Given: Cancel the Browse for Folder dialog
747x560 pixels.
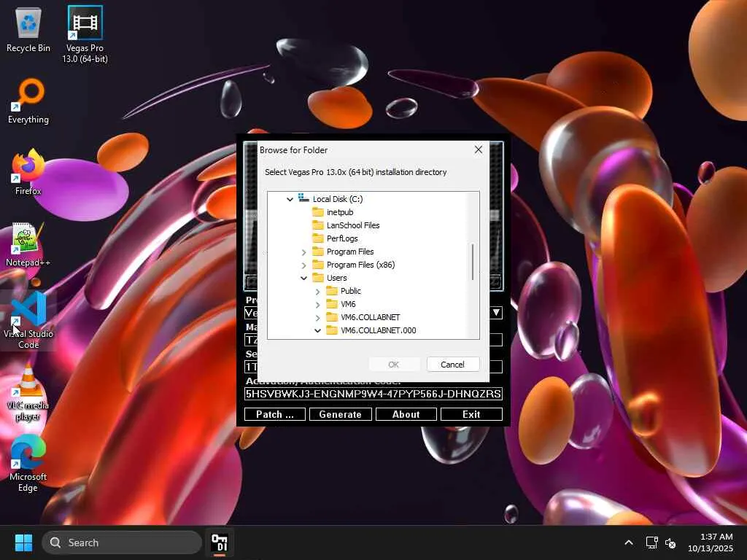Looking at the screenshot, I should click(x=452, y=365).
